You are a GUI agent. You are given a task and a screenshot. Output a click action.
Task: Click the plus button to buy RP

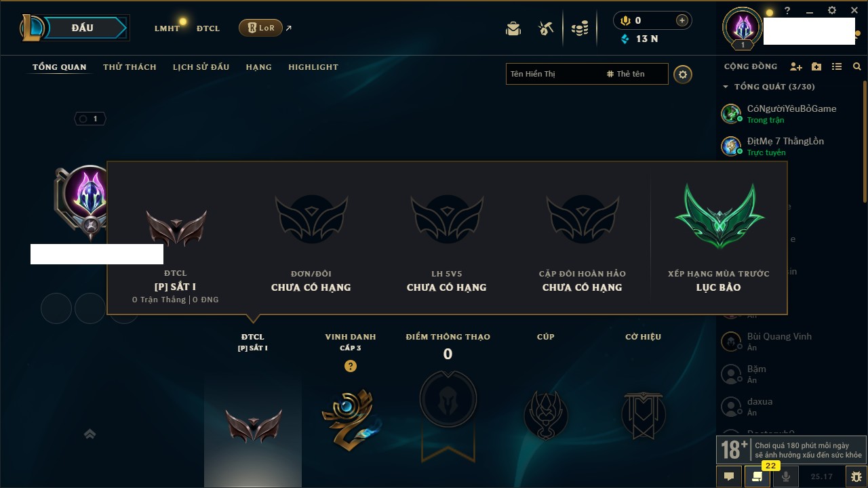pos(682,20)
